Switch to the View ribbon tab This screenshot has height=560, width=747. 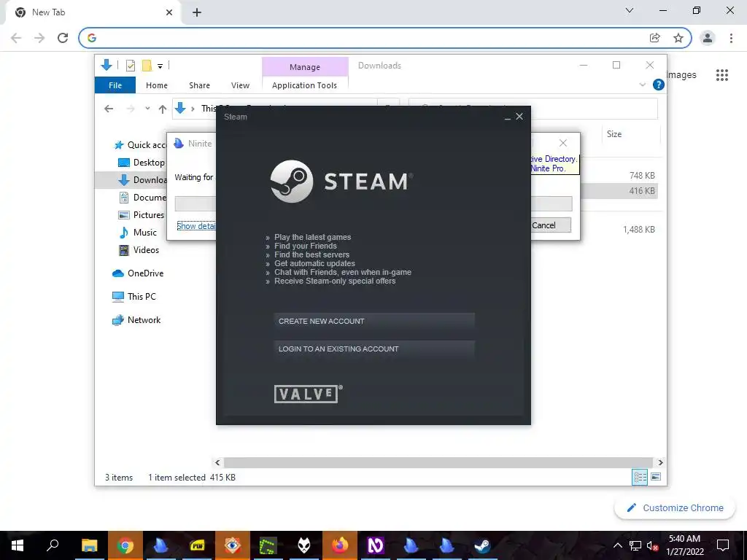[240, 85]
